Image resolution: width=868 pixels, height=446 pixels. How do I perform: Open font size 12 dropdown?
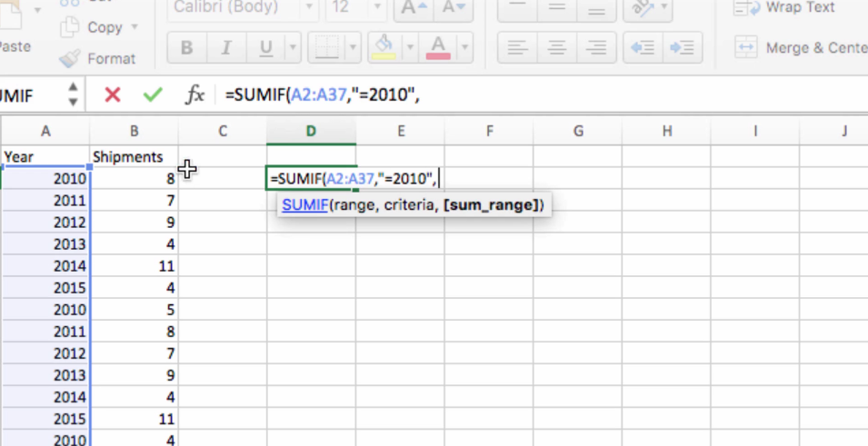coord(377,8)
